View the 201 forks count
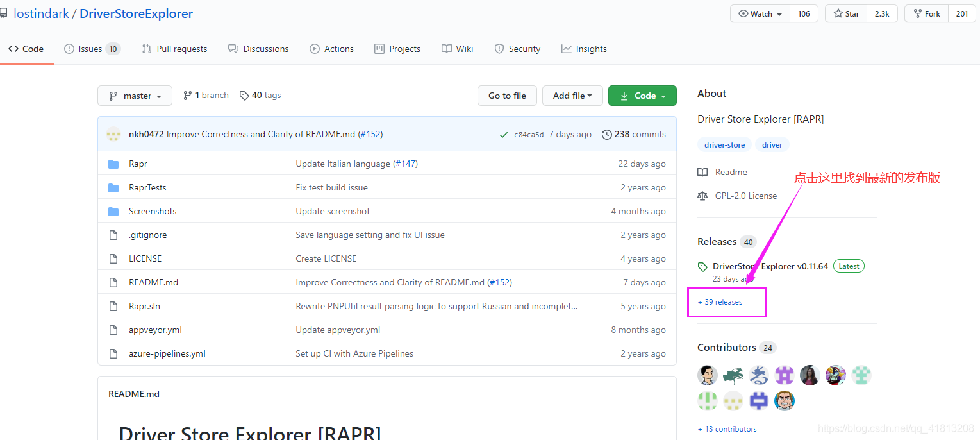The height and width of the screenshot is (440, 980). pyautogui.click(x=962, y=13)
